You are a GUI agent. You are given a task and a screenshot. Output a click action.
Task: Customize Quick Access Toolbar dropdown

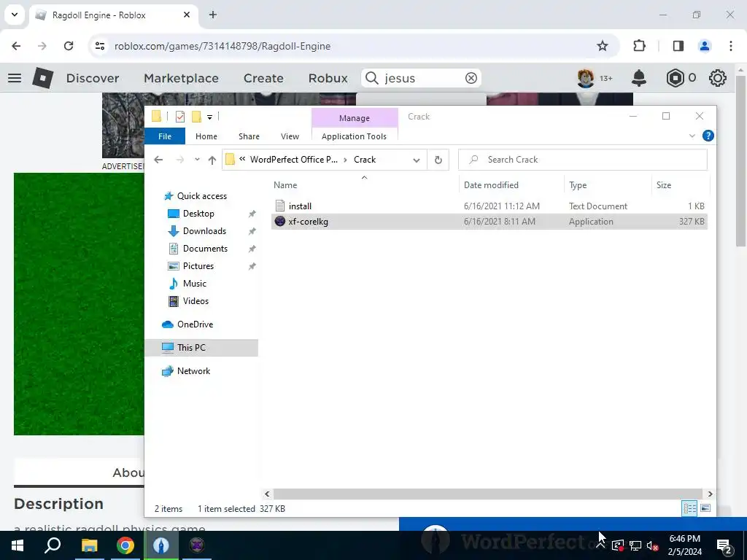pos(209,117)
